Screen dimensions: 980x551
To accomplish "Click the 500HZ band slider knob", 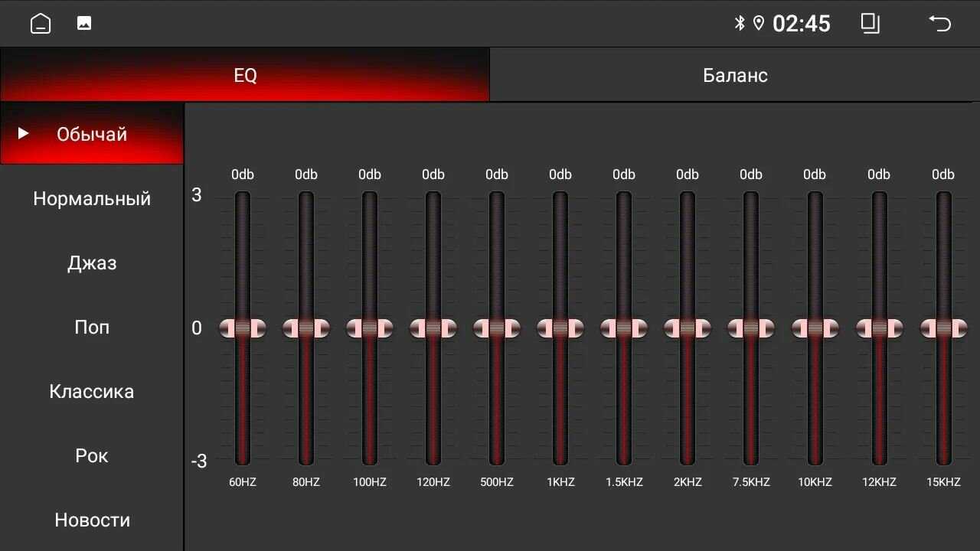I will pyautogui.click(x=497, y=328).
